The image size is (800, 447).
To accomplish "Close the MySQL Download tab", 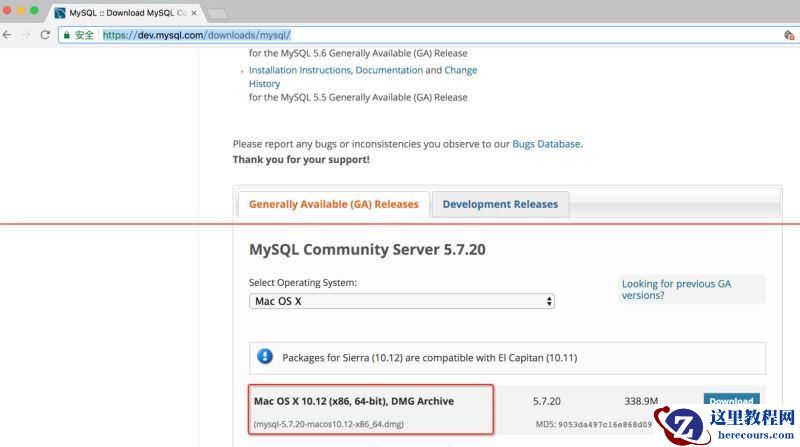I will point(193,13).
